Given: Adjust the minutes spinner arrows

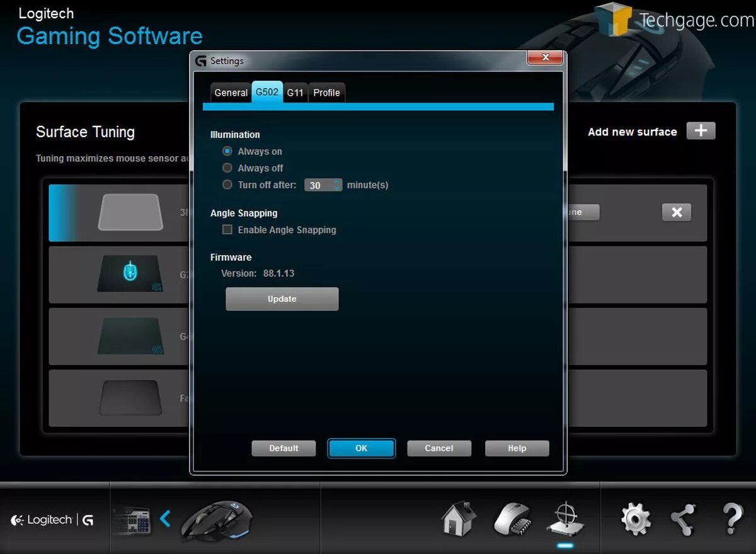Looking at the screenshot, I should [x=337, y=185].
